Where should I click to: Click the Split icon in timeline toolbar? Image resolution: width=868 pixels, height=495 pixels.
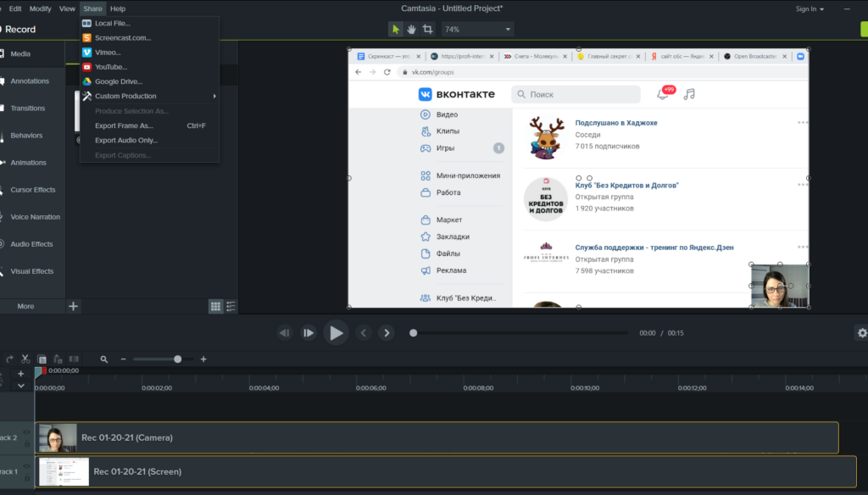point(74,359)
